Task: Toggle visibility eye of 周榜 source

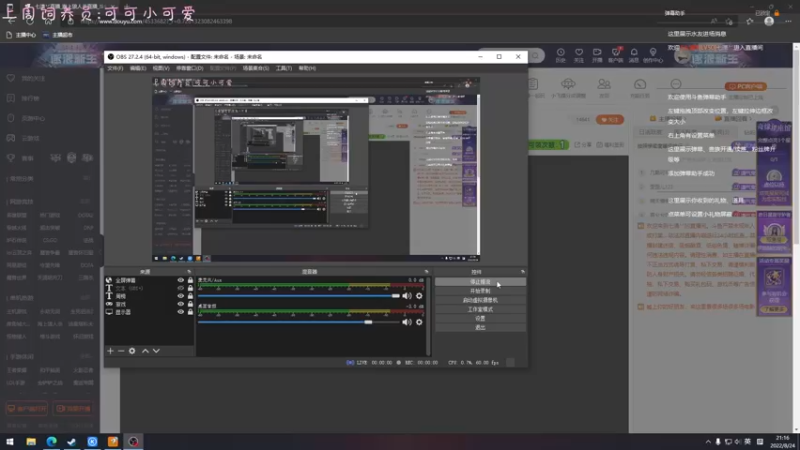Action: [181, 296]
